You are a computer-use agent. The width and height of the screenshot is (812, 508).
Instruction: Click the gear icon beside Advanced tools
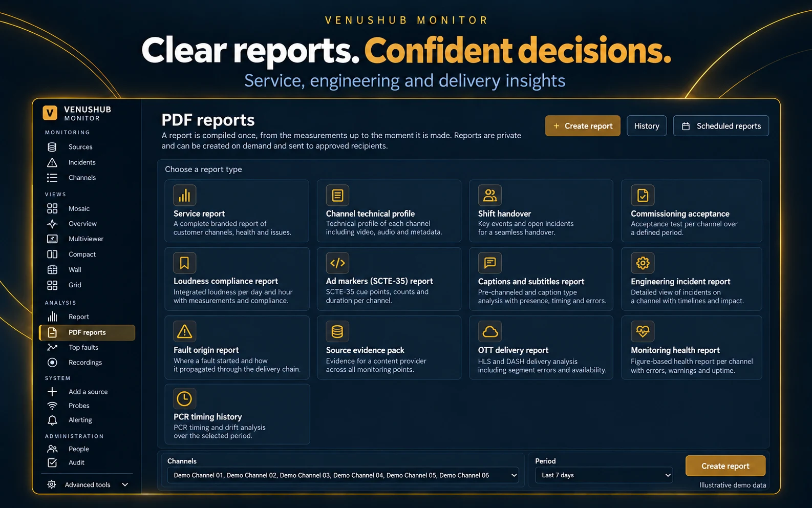(52, 484)
